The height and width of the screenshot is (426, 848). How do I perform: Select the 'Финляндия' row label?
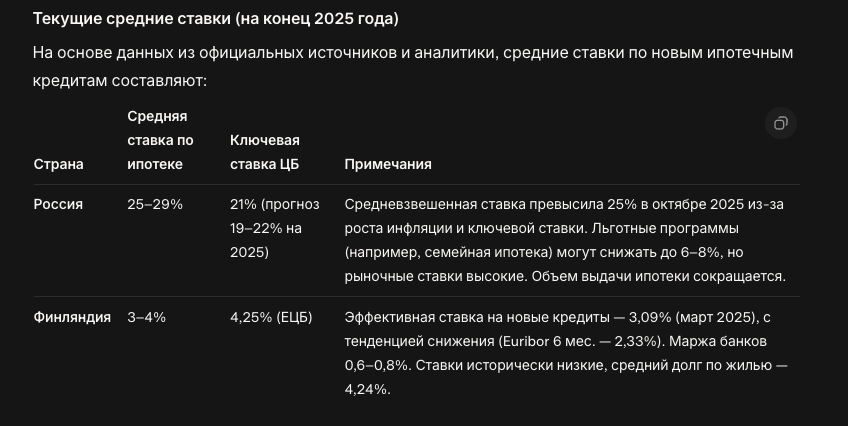(x=72, y=318)
